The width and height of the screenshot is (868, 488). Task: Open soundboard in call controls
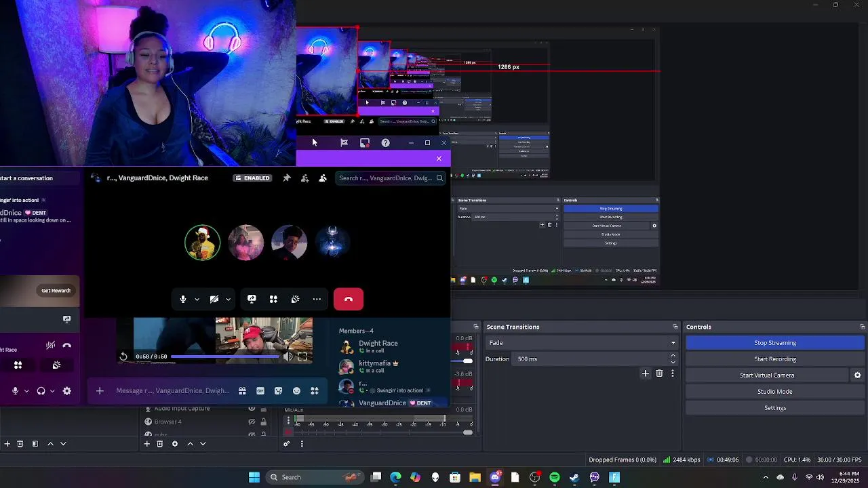click(x=295, y=299)
